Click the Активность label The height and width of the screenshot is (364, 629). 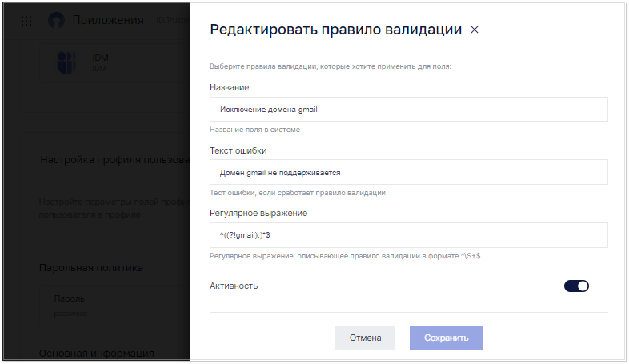tap(234, 286)
